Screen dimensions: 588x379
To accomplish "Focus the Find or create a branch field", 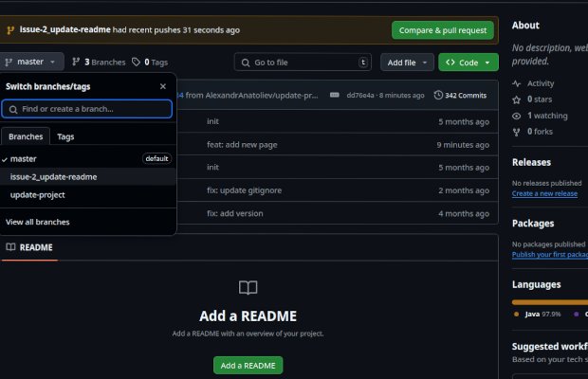I will point(87,109).
